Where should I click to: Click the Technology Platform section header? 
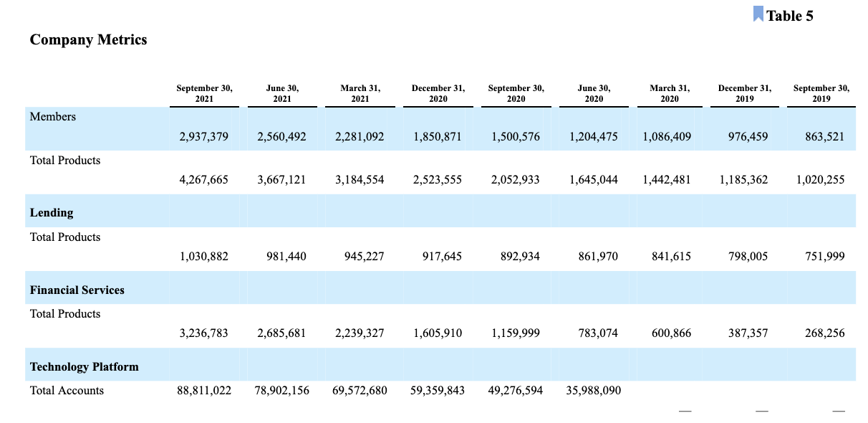coord(85,367)
